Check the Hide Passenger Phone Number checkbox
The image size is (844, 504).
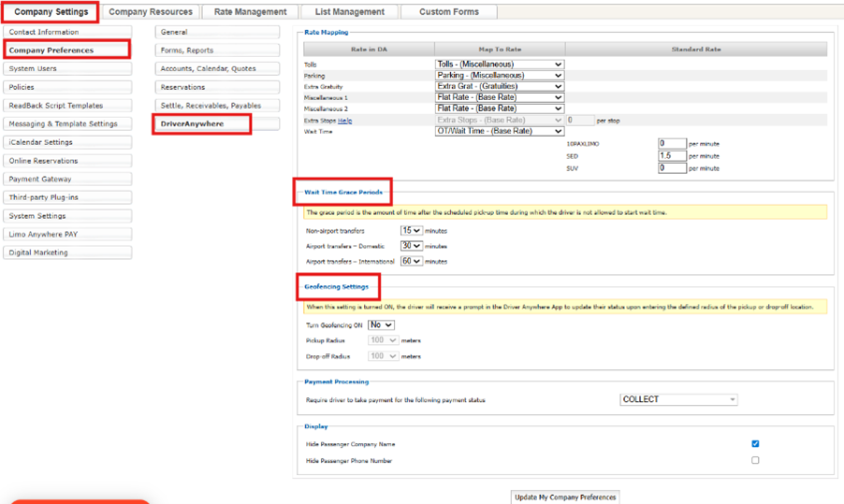pyautogui.click(x=755, y=460)
